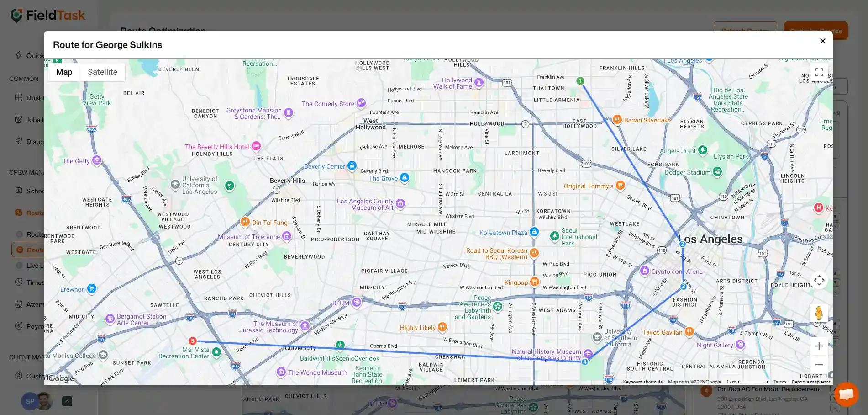Open map camera controls
The image size is (868, 415).
tap(819, 280)
